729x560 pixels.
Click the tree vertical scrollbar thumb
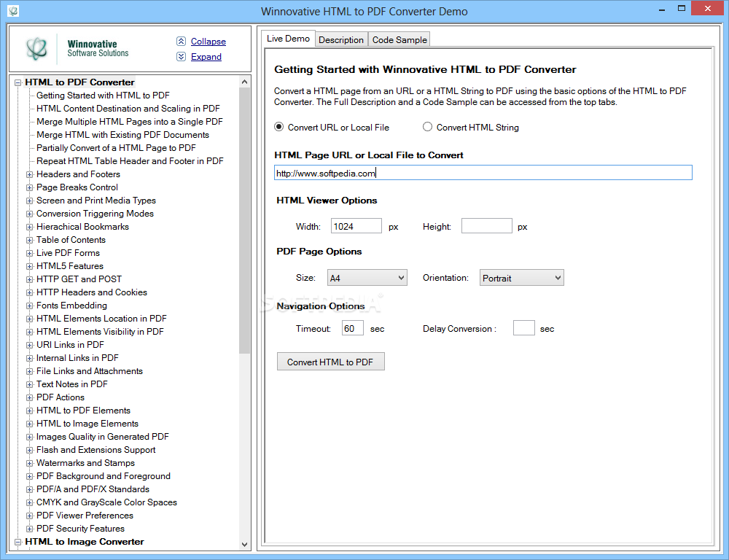click(x=244, y=220)
